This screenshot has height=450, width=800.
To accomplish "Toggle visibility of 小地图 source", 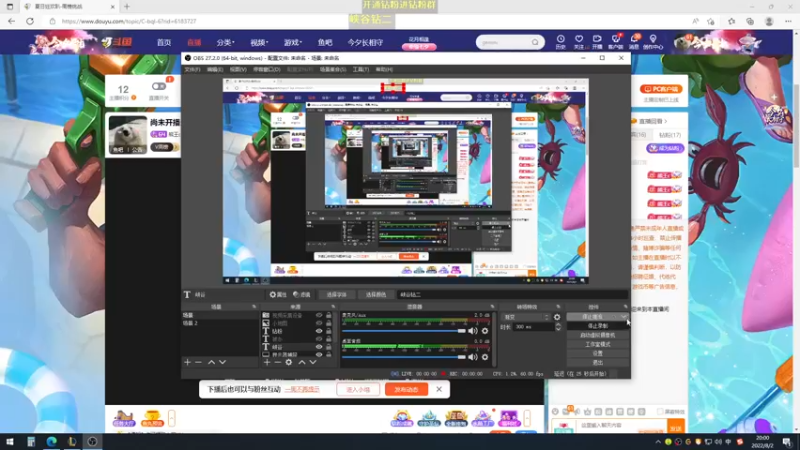I will pos(319,323).
